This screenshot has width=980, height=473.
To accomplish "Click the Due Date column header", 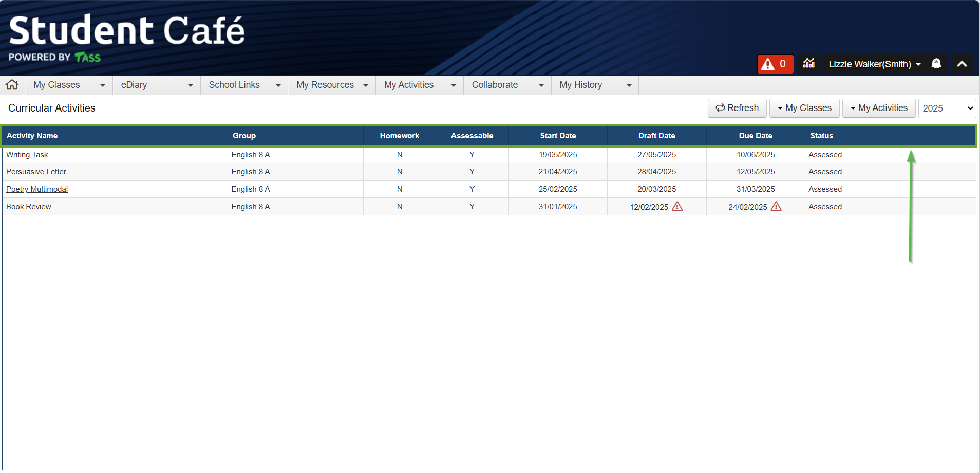I will click(755, 136).
